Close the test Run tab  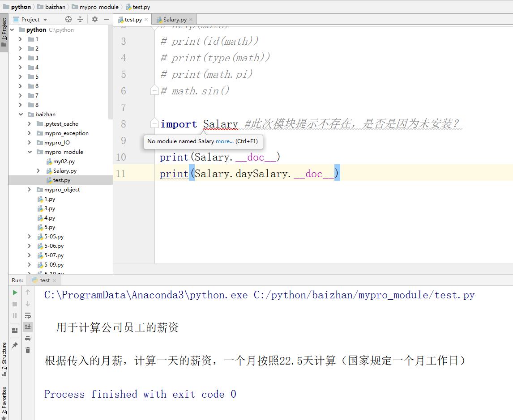54,281
